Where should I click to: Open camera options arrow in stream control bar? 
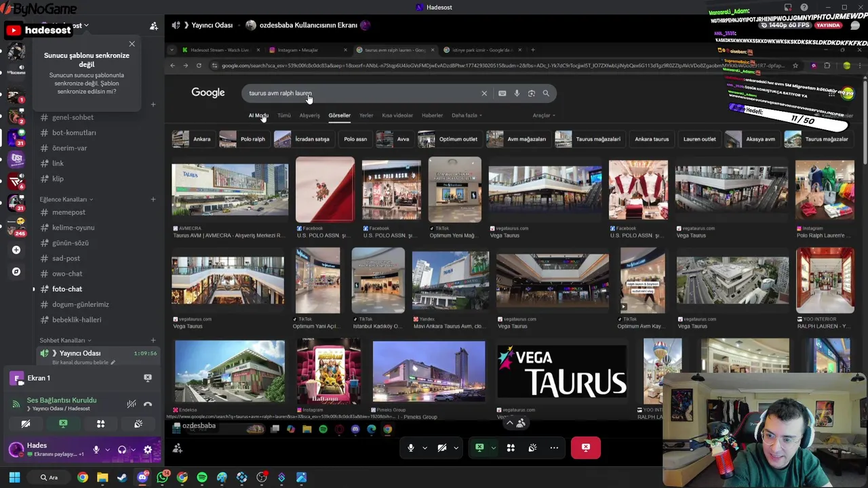tap(456, 447)
